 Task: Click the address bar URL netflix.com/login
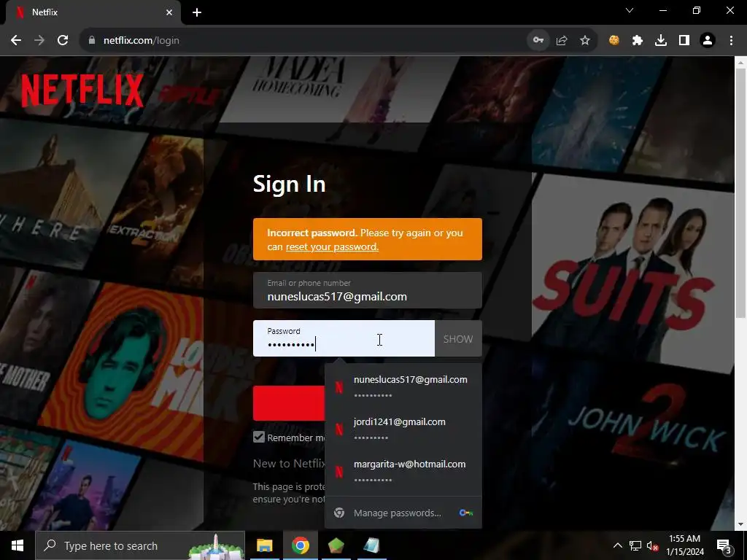141,41
